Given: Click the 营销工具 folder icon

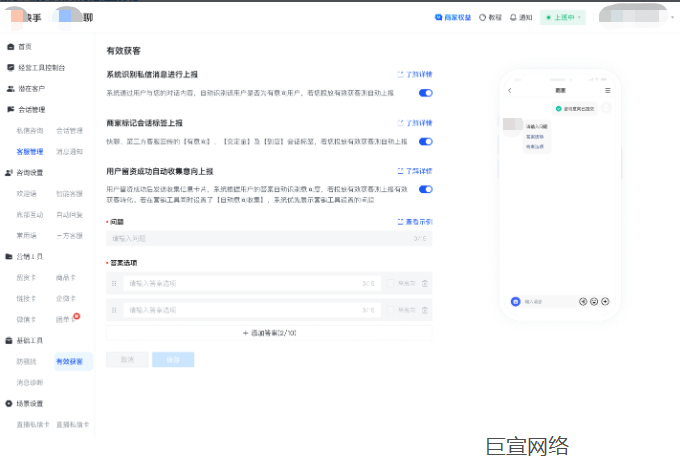Looking at the screenshot, I should click(9, 256).
